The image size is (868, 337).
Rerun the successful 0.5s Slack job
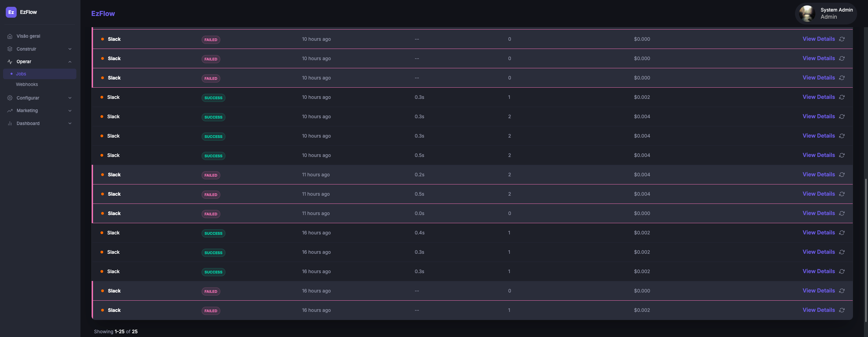point(842,155)
